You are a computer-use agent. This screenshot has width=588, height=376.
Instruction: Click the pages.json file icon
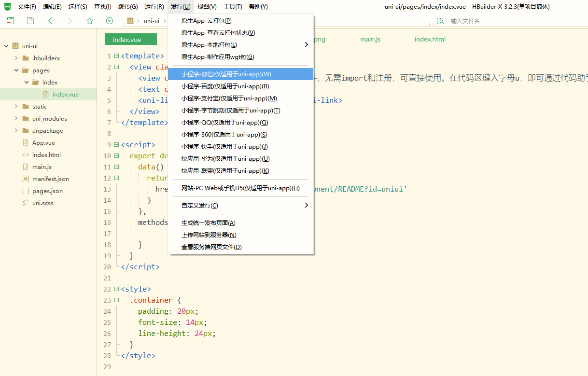pos(26,191)
